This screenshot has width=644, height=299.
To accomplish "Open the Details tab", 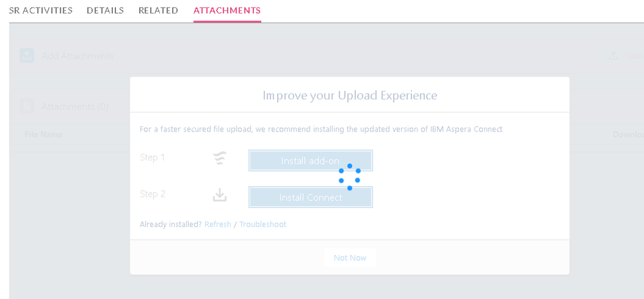I will coord(105,10).
